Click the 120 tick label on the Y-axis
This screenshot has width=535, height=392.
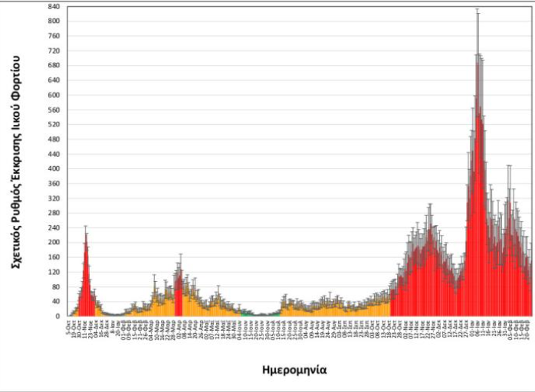click(x=54, y=272)
